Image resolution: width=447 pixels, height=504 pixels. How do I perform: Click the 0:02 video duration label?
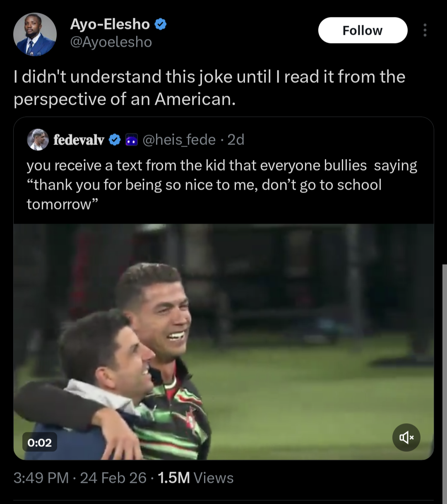tap(40, 443)
